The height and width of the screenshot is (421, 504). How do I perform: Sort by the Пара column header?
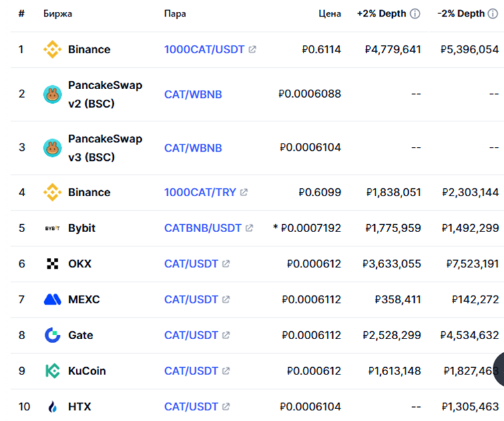(x=175, y=14)
